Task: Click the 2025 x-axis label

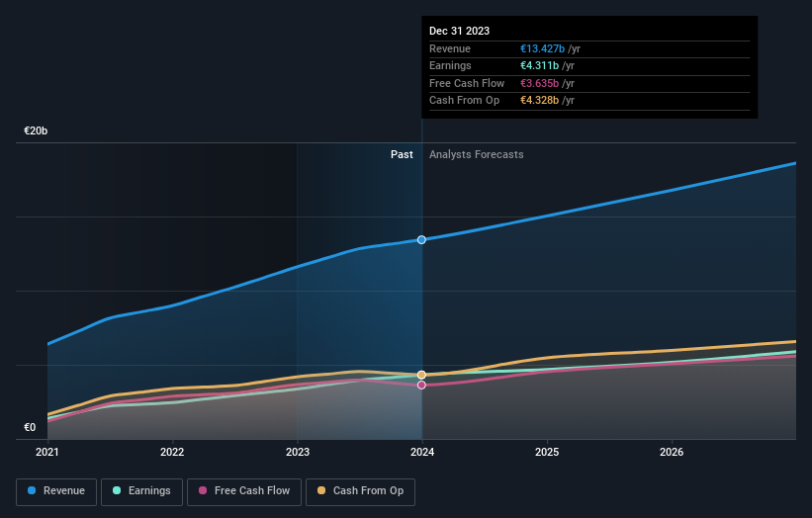Action: 547,452
